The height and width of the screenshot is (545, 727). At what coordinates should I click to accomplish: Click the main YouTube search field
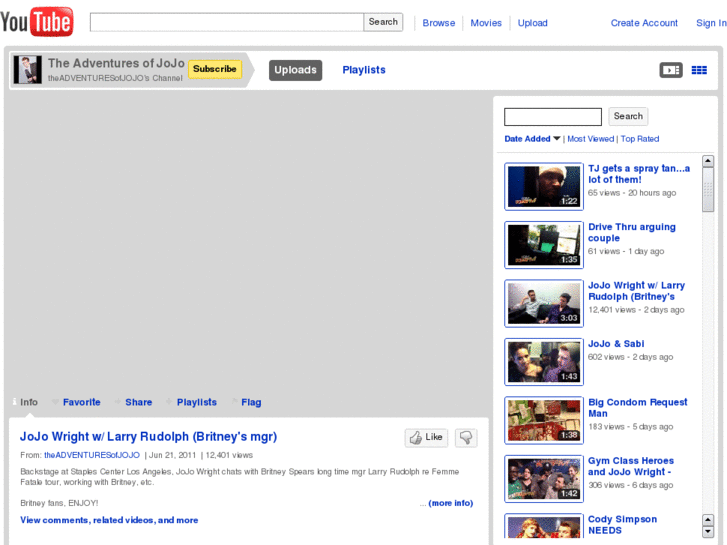[227, 22]
